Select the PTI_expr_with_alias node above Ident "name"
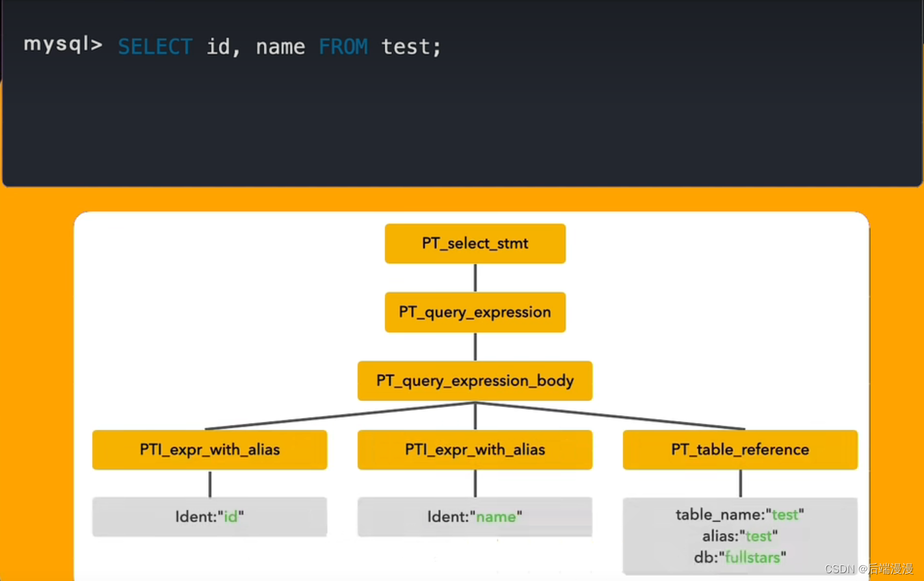Image resolution: width=924 pixels, height=581 pixels. pos(475,450)
